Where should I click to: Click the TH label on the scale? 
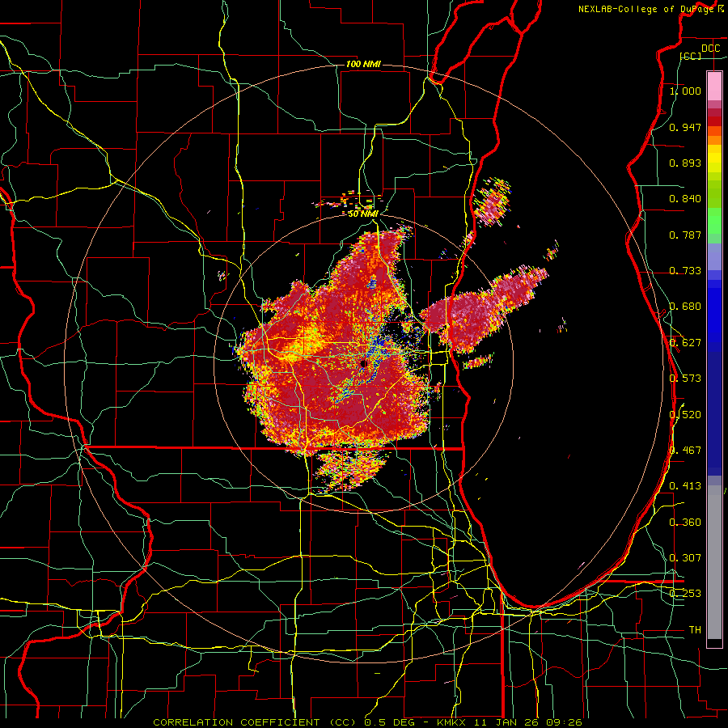pyautogui.click(x=695, y=630)
